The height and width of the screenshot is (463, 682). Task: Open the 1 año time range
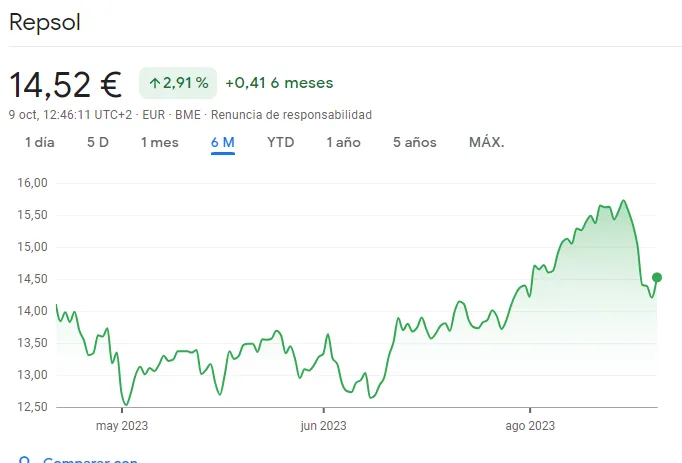[x=343, y=142]
